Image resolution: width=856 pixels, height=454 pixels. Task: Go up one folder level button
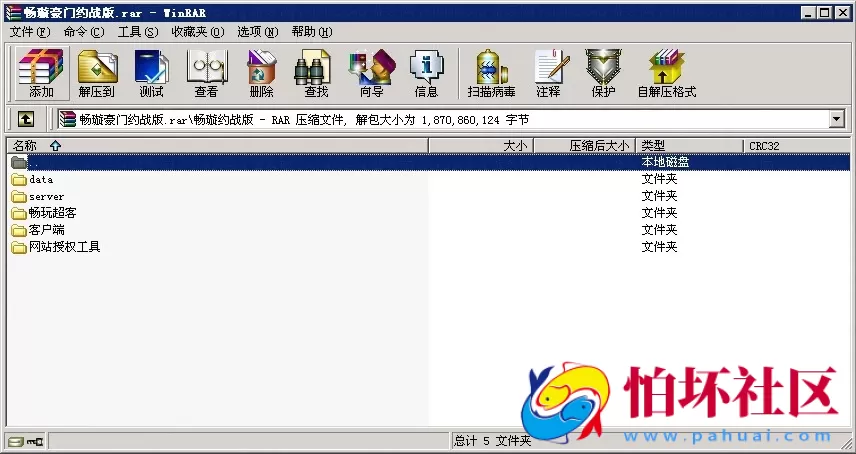point(26,119)
